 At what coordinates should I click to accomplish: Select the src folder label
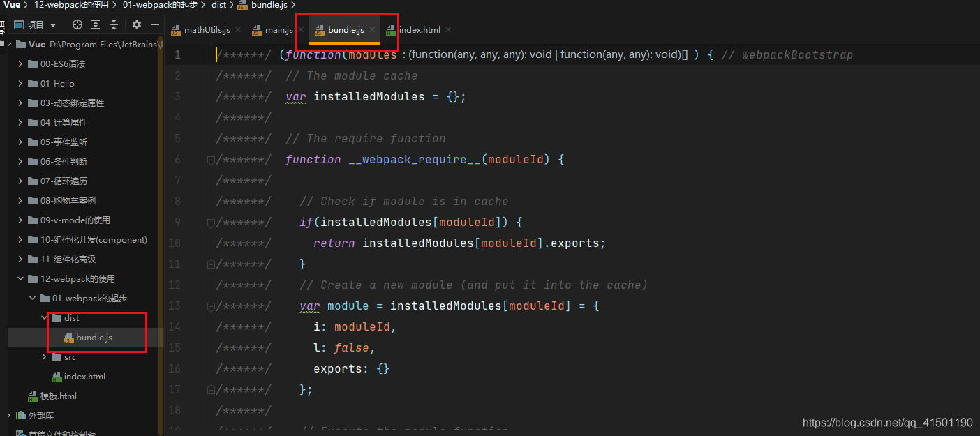[x=70, y=356]
